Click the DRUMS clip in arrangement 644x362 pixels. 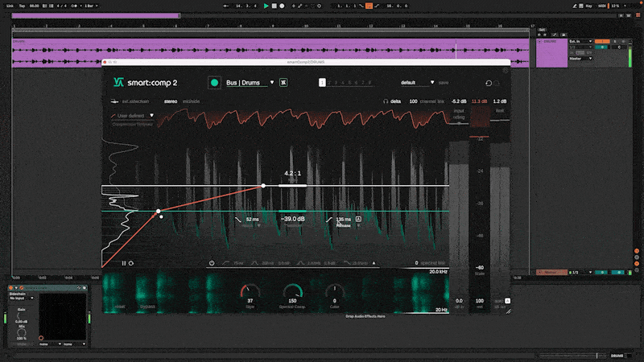tap(270, 52)
